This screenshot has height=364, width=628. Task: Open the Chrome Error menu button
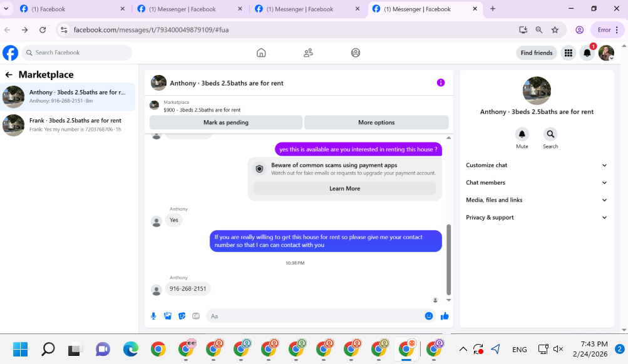click(x=607, y=29)
